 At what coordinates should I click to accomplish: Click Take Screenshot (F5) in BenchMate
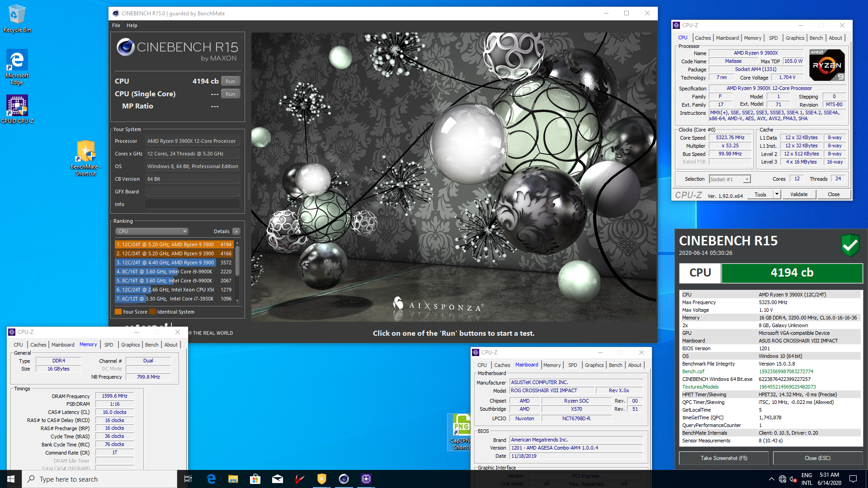pos(724,458)
